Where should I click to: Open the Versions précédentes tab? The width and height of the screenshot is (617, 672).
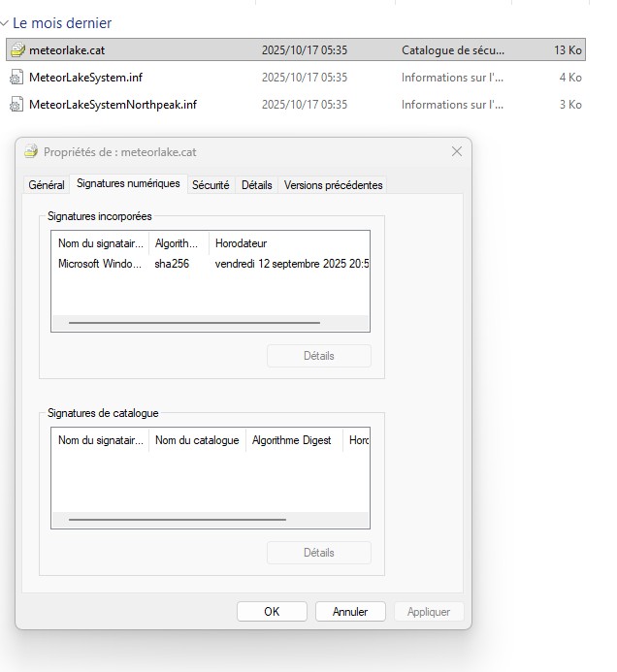coord(333,185)
